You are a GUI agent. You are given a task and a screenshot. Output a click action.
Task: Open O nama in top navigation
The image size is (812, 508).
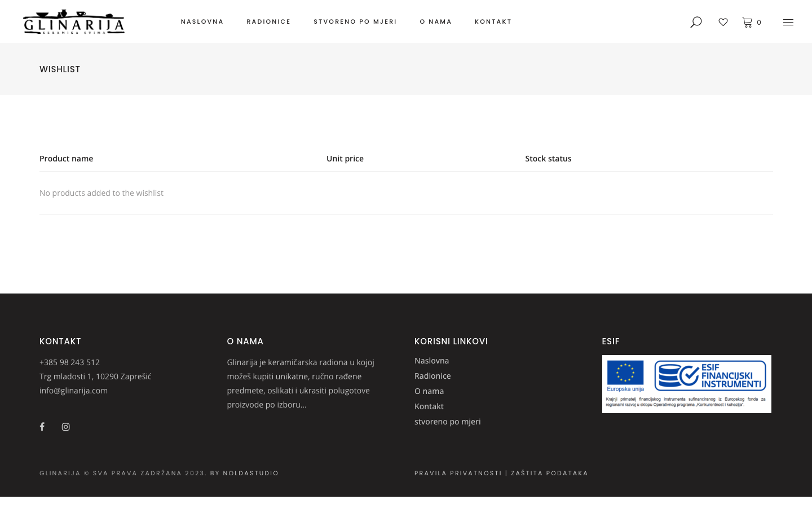click(x=435, y=22)
